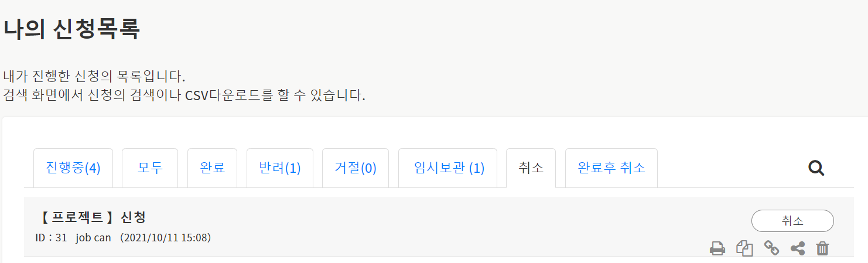Share the project request
This screenshot has width=868, height=263.
[x=798, y=248]
